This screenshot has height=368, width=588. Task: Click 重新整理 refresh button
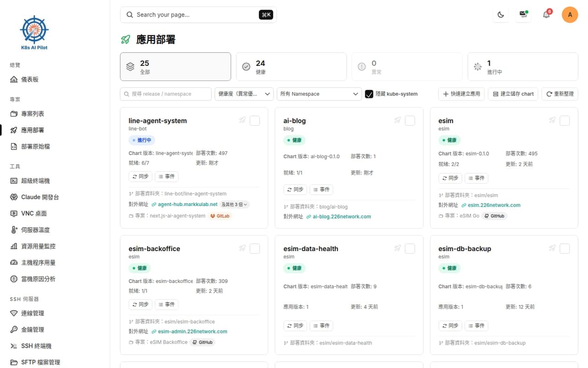pos(560,94)
